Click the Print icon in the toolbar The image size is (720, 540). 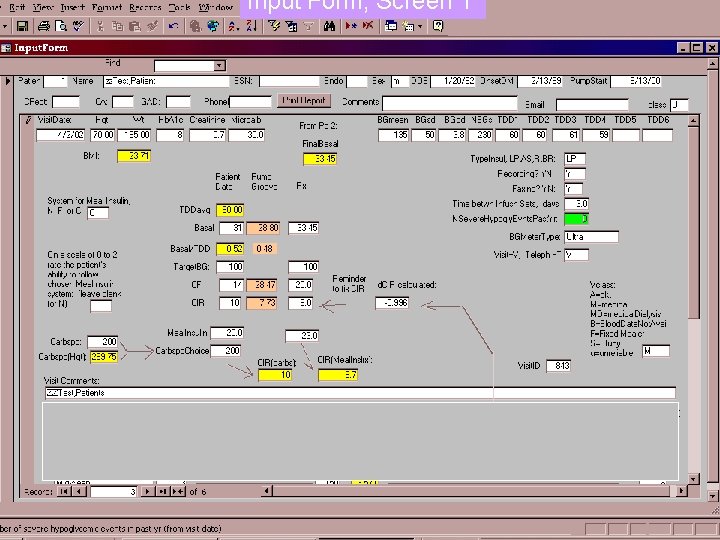point(44,26)
